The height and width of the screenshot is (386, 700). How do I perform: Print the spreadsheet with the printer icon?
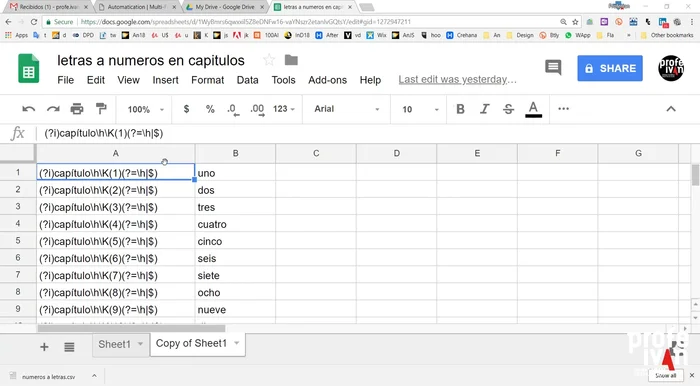coord(77,109)
